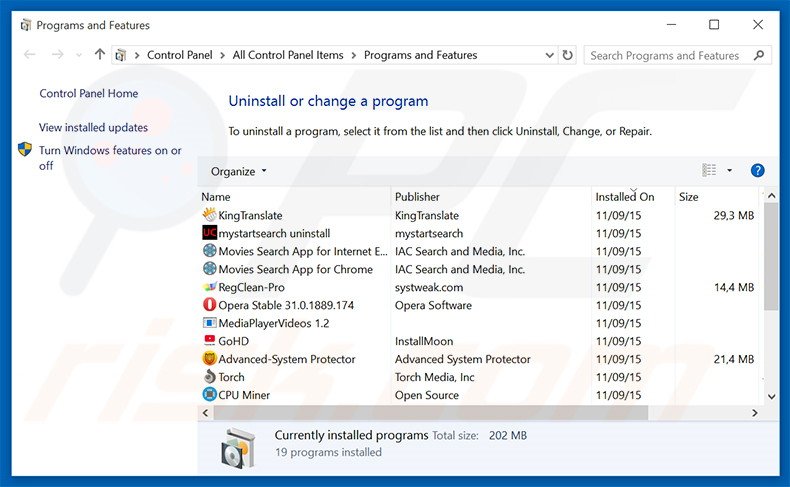
Task: Expand the view options dropdown arrow
Action: pos(729,171)
